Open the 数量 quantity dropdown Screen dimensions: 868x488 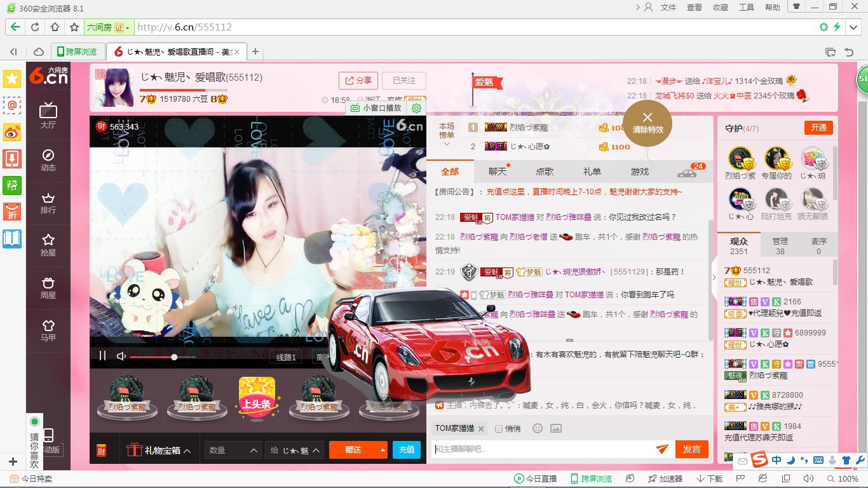(233, 450)
